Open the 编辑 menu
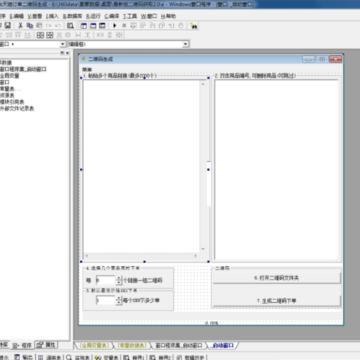Screen dimensions: 360x360 coord(17,16)
